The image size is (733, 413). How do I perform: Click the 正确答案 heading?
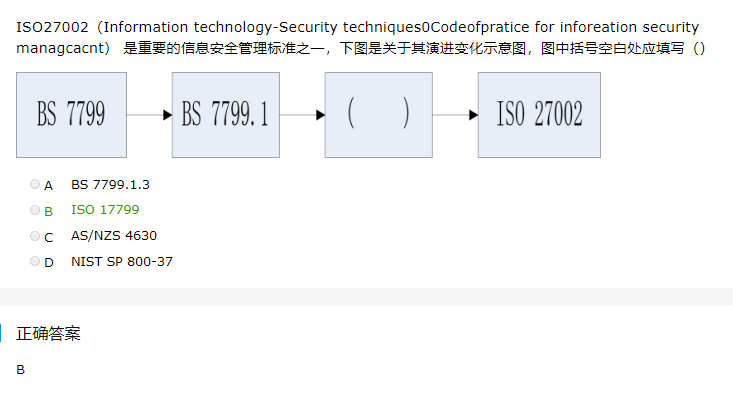coord(48,333)
